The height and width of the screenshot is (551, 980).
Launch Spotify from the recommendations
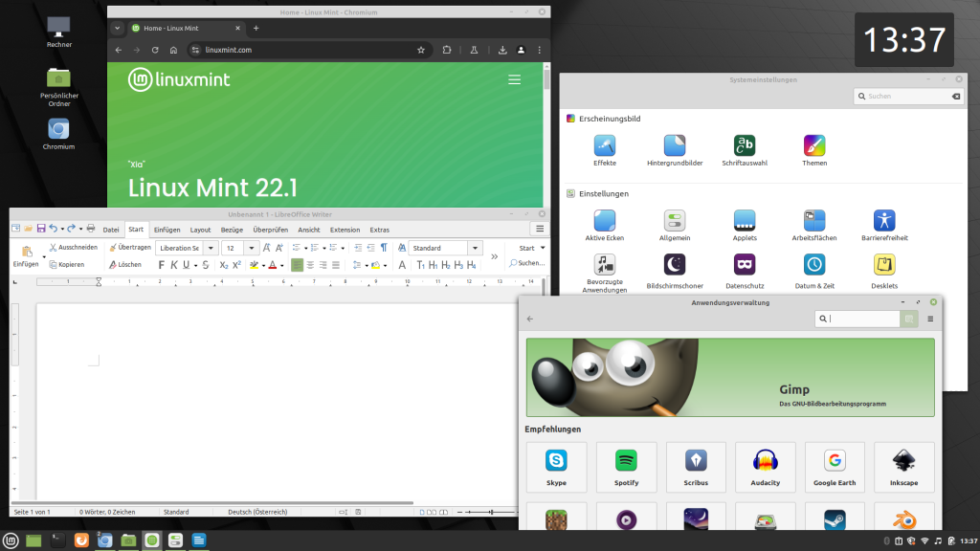626,467
